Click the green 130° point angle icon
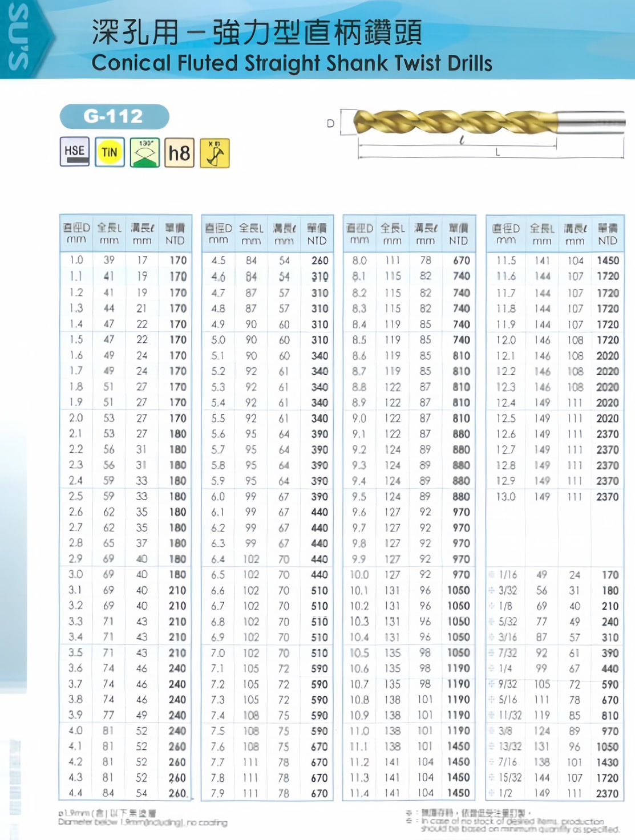The height and width of the screenshot is (840, 635). [x=145, y=152]
